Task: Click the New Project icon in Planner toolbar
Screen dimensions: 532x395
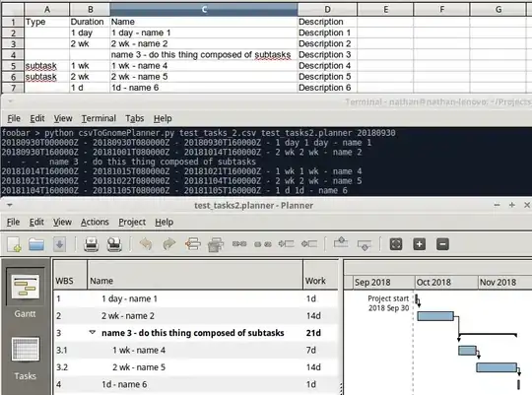Action: click(x=15, y=244)
